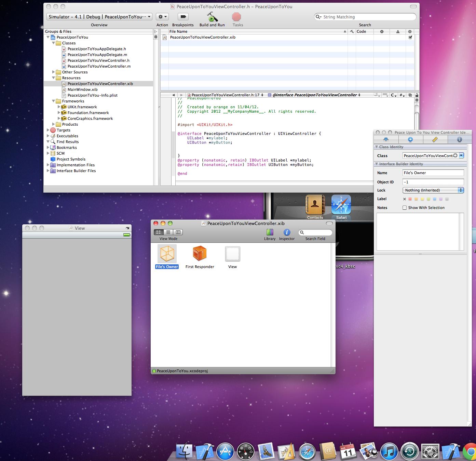476x461 pixels.
Task: Open the App Store dock icon
Action: 225,452
